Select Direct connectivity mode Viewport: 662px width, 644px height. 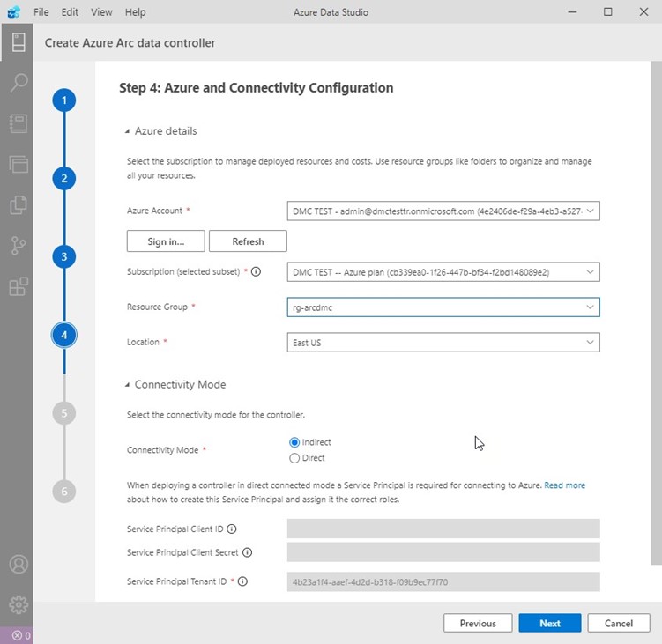pos(294,458)
